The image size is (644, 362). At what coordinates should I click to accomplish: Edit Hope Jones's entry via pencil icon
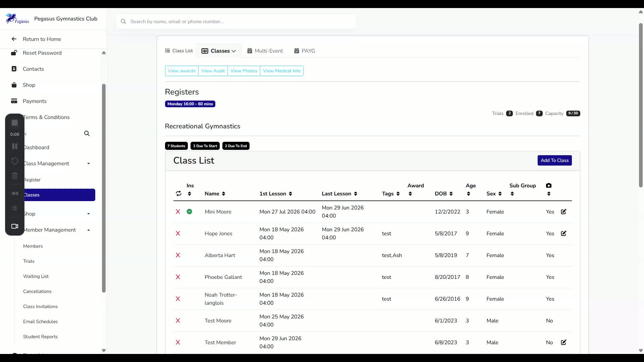tap(563, 234)
